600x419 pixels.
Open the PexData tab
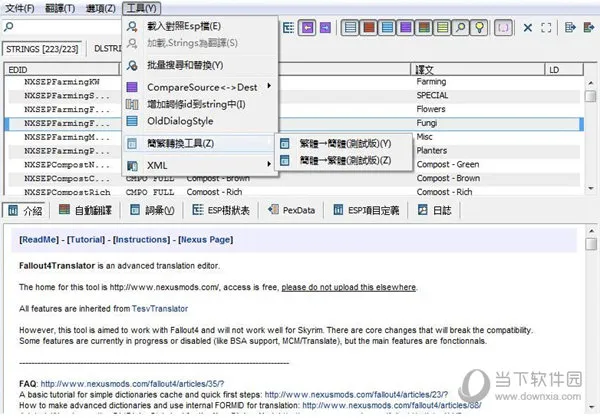(x=292, y=210)
